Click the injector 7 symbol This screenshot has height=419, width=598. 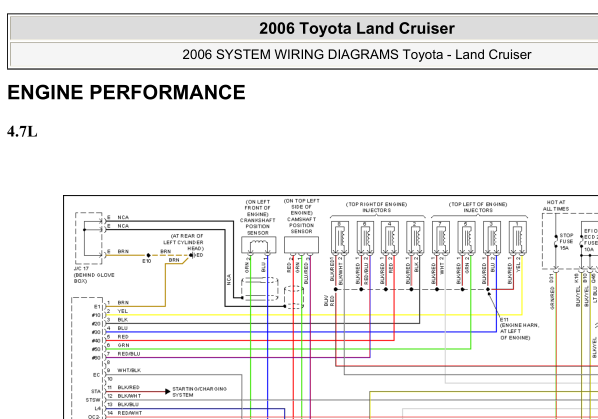click(441, 237)
